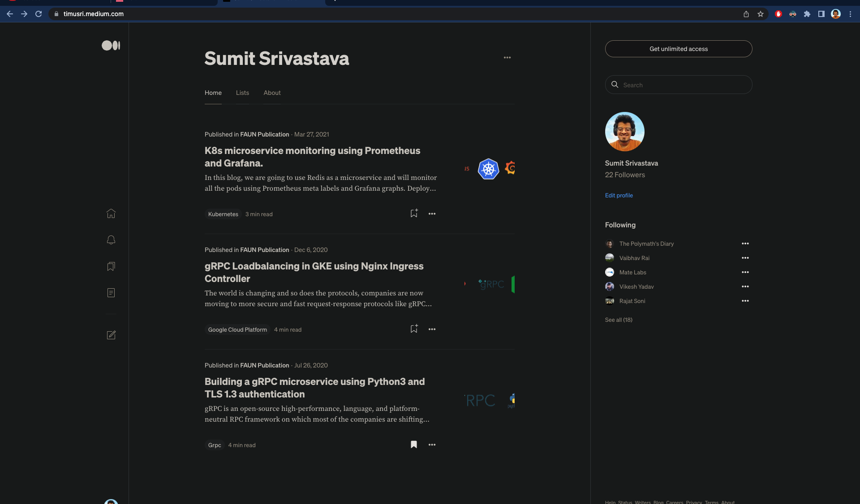This screenshot has width=860, height=504.
Task: Open the bookmarks Lists sidebar icon
Action: coord(111,266)
